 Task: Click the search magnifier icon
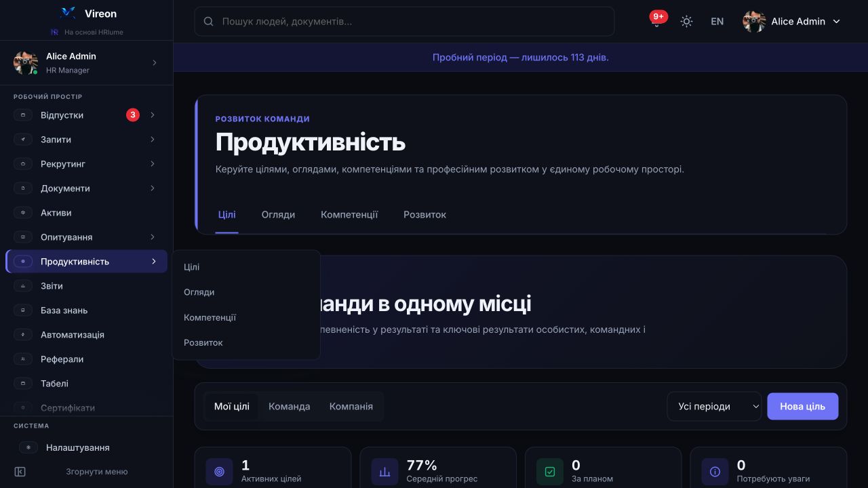pos(209,22)
